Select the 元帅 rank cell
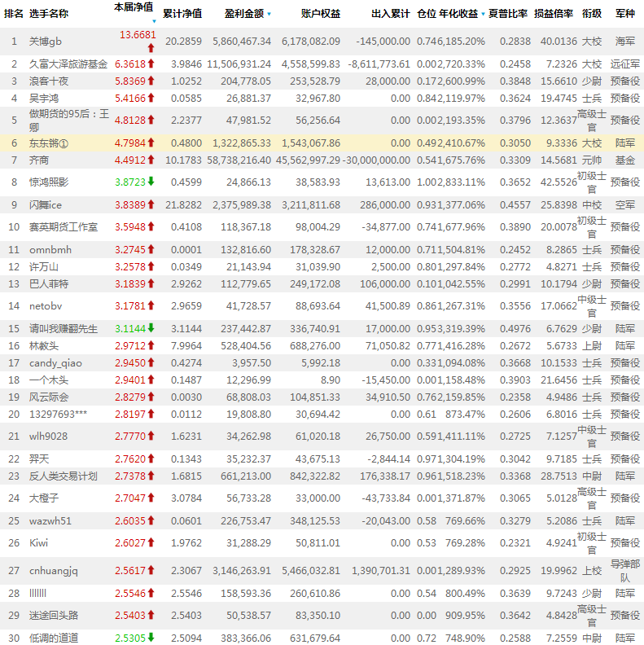The height and width of the screenshot is (645, 644). pyautogui.click(x=592, y=160)
